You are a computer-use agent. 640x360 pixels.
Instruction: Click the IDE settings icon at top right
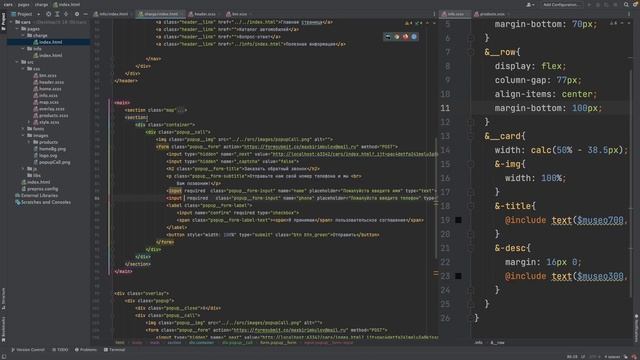635,4
